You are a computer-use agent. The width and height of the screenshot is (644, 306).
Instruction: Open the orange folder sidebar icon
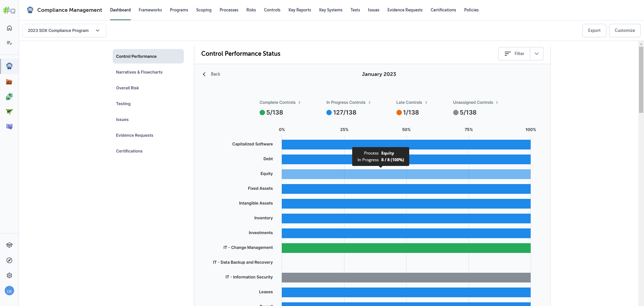(9, 82)
